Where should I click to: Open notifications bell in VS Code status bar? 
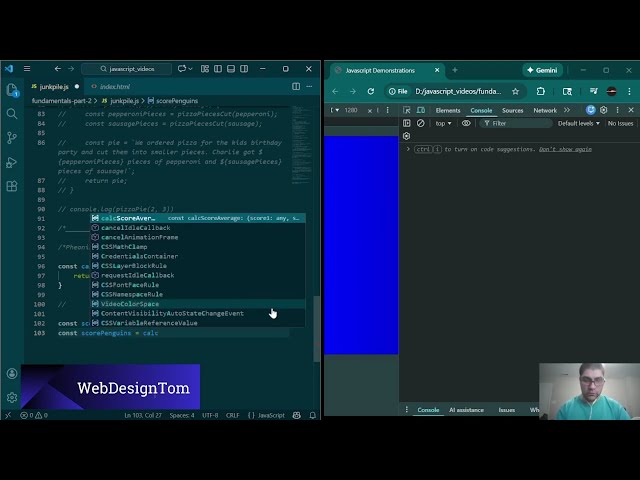point(313,415)
